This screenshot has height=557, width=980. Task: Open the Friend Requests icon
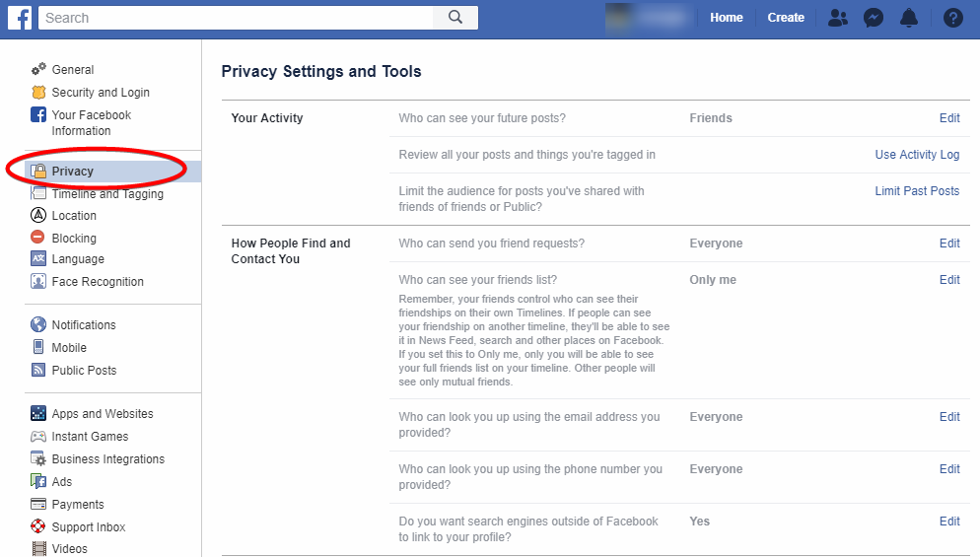tap(838, 18)
